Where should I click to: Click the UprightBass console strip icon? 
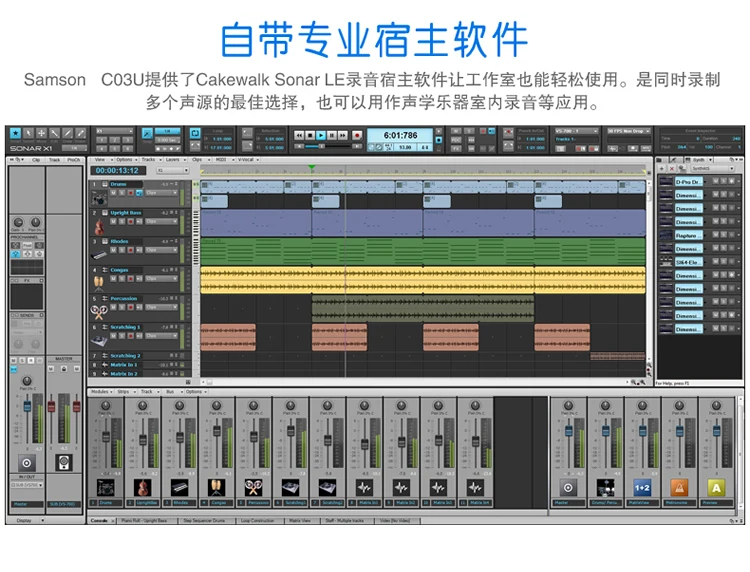pos(143,488)
